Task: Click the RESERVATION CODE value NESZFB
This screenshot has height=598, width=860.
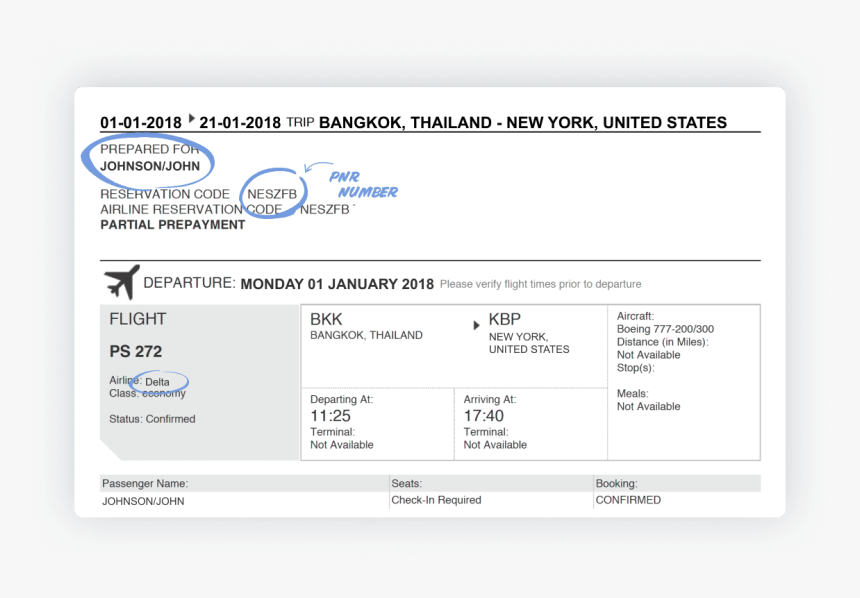Action: click(272, 194)
